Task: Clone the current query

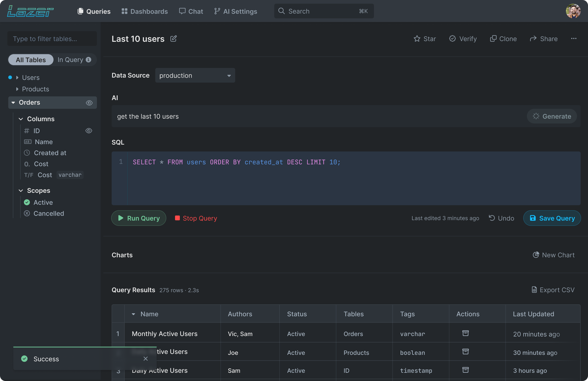Action: tap(503, 39)
